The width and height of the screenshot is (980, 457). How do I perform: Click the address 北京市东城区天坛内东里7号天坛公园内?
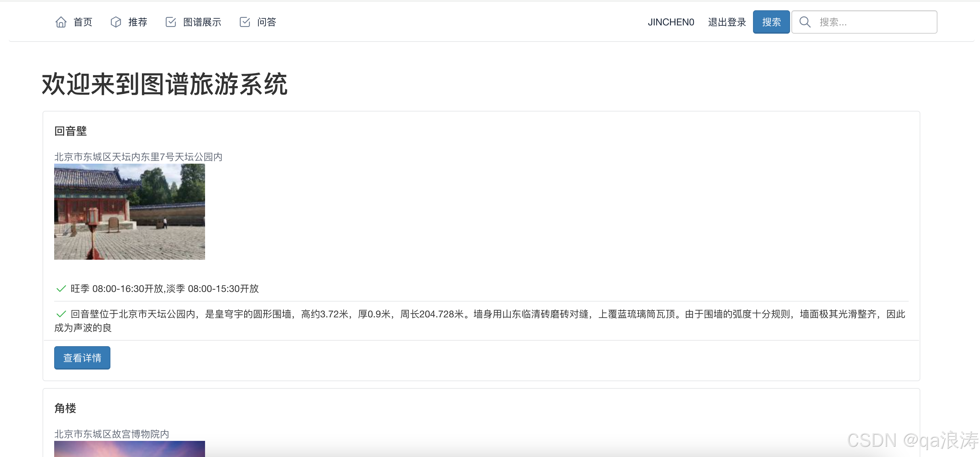138,157
